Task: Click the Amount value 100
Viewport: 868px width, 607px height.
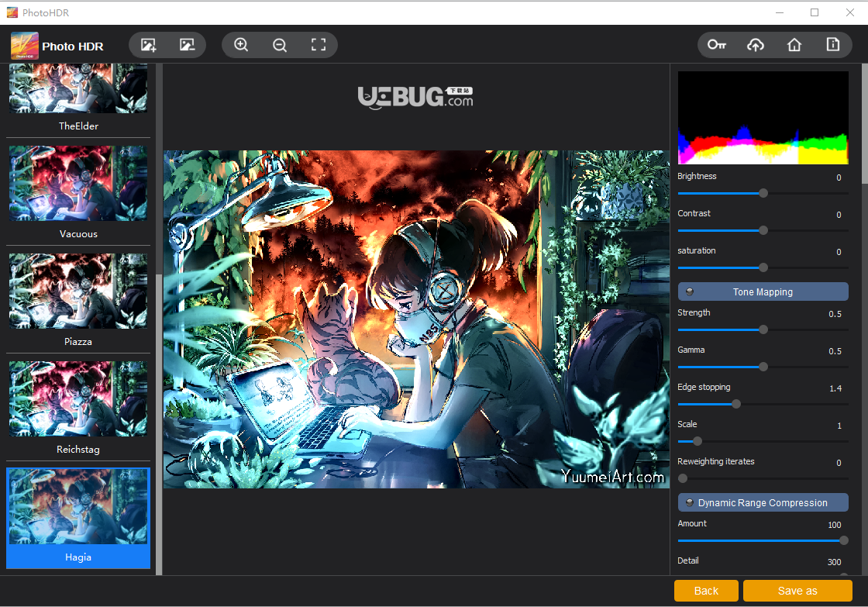Action: 834,525
